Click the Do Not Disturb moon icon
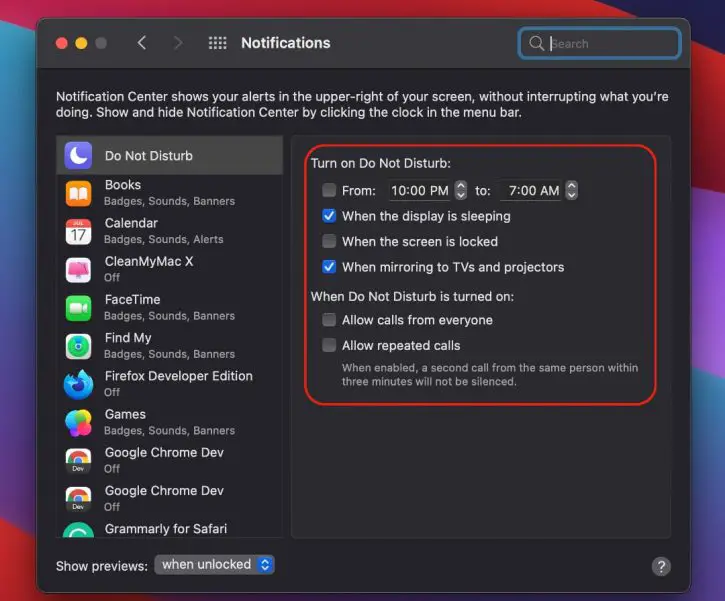The height and width of the screenshot is (601, 725). [x=78, y=155]
